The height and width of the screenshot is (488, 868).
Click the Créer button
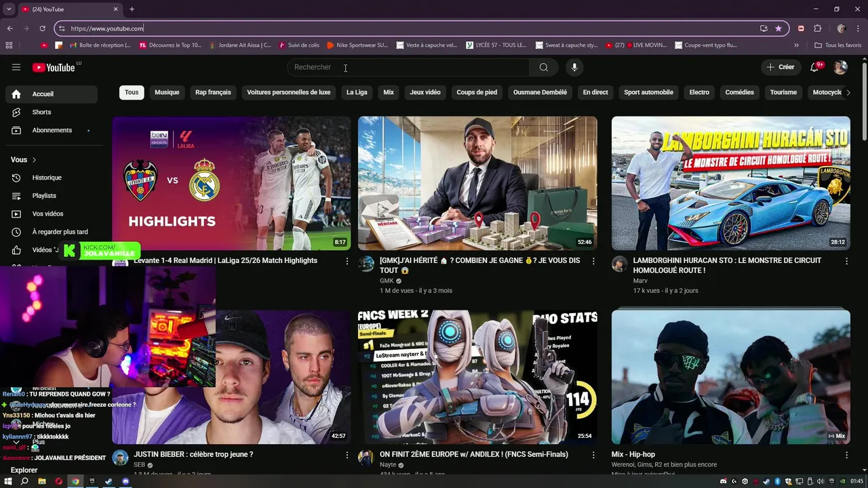[x=781, y=67]
